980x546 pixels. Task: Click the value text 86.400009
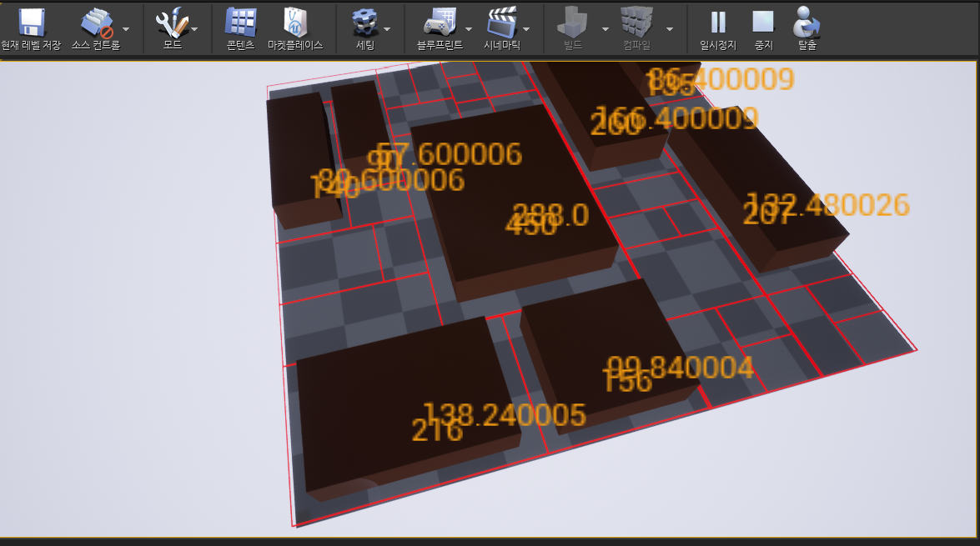click(721, 79)
